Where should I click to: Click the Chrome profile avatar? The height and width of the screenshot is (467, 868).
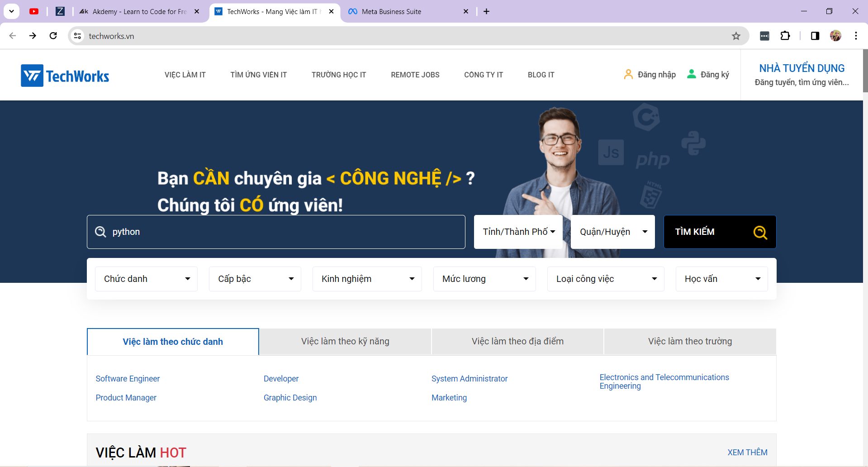[835, 36]
